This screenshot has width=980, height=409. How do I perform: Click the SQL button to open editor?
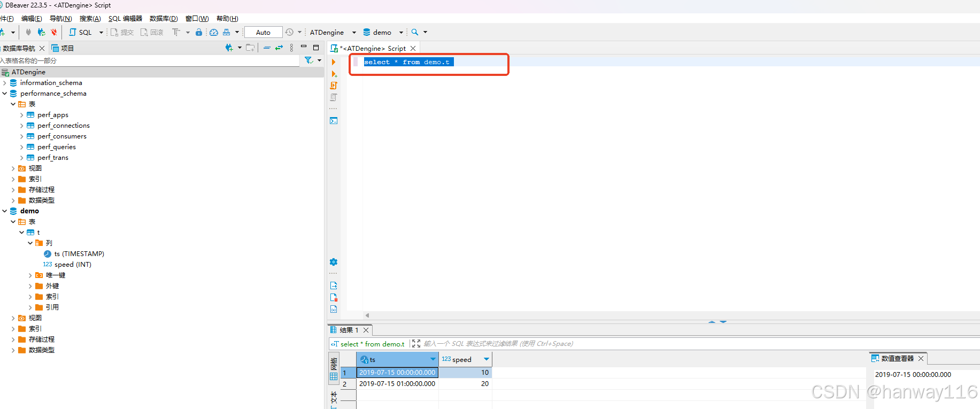click(x=80, y=32)
